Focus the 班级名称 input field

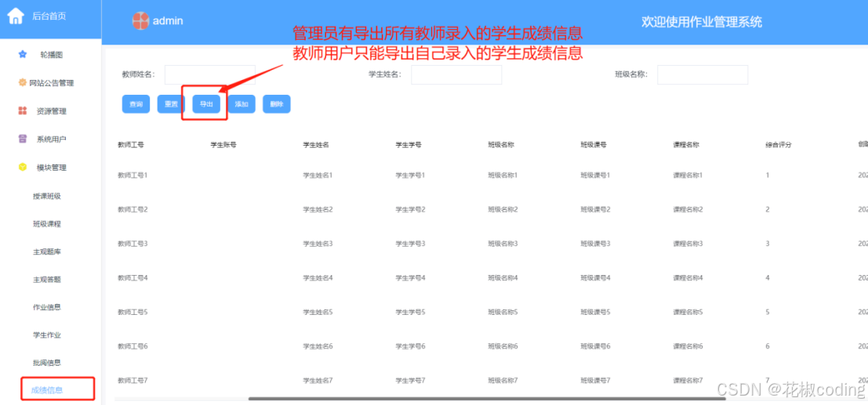(703, 74)
